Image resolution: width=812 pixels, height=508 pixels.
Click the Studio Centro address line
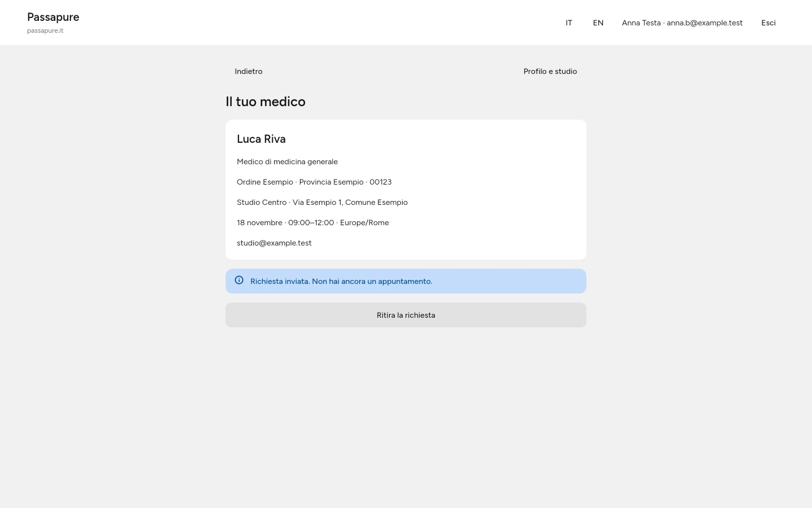322,202
